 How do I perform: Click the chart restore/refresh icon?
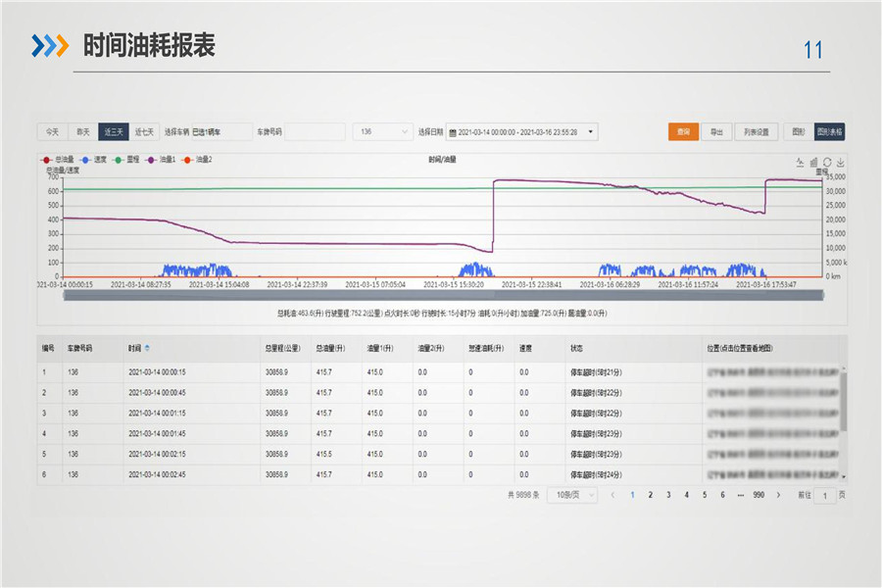pos(826,162)
